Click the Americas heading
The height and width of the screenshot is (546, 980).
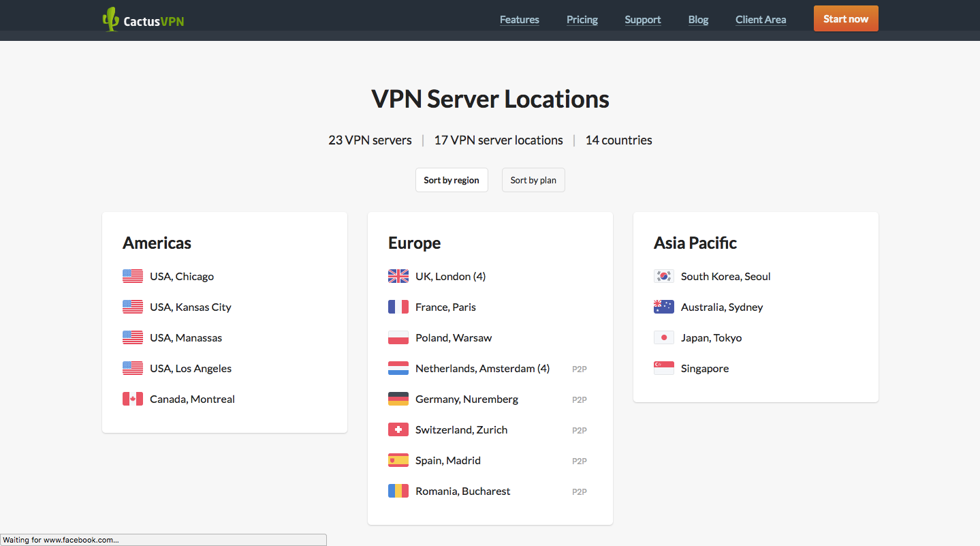pos(157,243)
